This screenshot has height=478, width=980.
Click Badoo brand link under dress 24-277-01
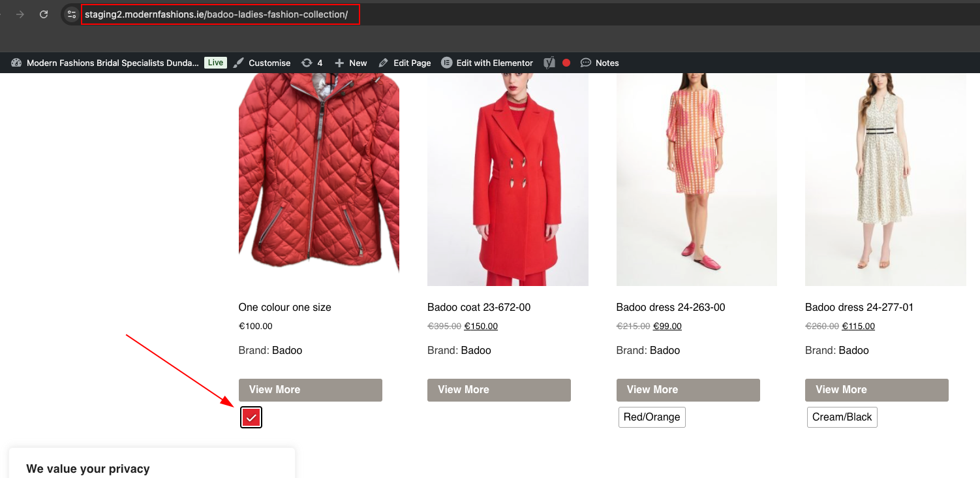(x=854, y=350)
